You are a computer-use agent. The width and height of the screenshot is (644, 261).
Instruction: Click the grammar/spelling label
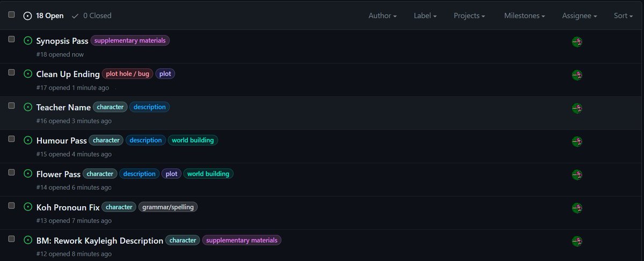pyautogui.click(x=168, y=207)
